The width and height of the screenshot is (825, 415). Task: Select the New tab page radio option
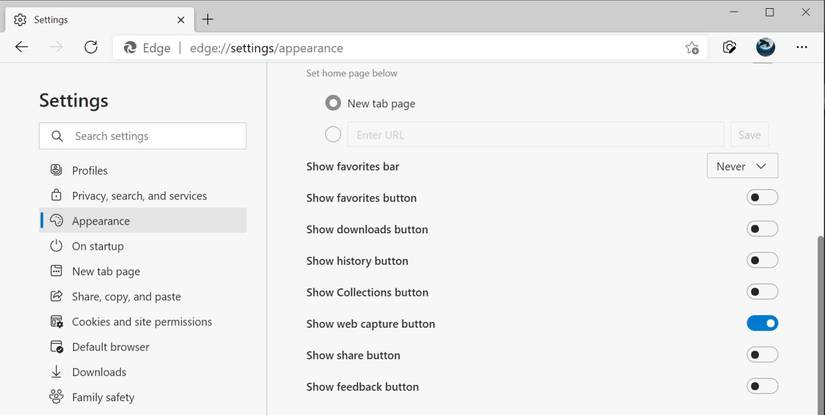pos(333,103)
